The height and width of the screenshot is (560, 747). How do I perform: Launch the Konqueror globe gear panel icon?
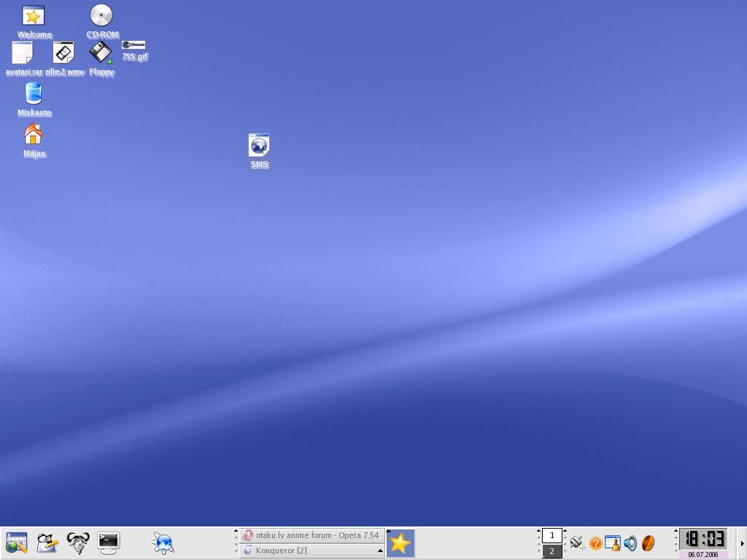163,542
